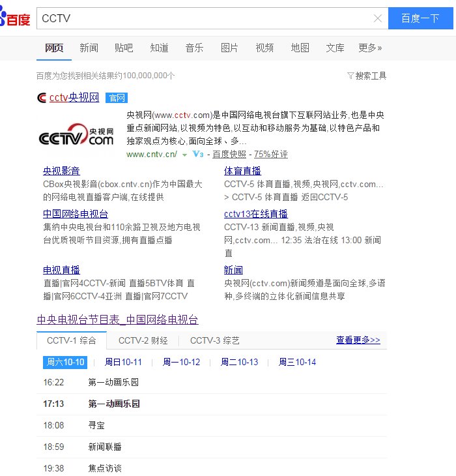
Task: Click the 18:59 新闻联播 program row
Action: (212, 447)
